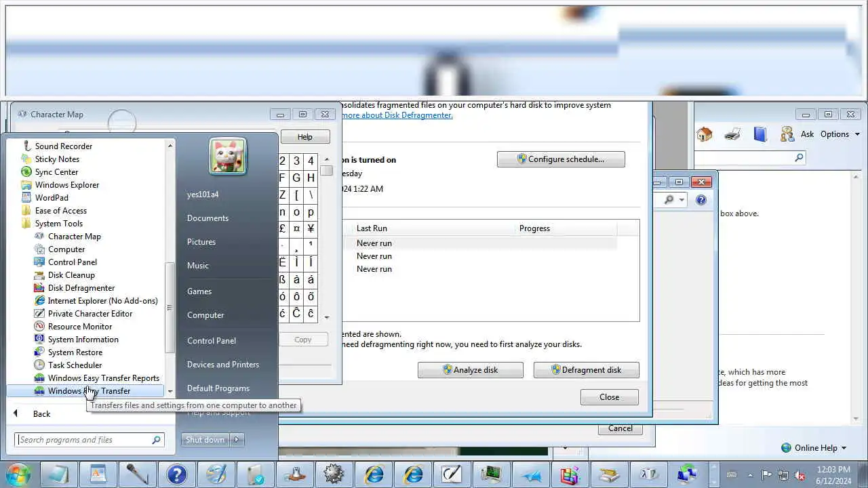868x488 pixels.
Task: Open Pictures from Start menu right pane
Action: click(201, 242)
